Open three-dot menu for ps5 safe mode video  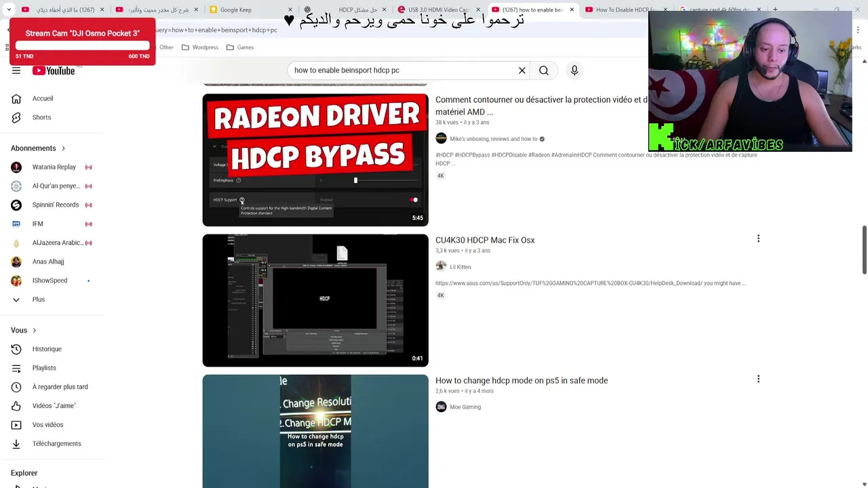click(x=758, y=379)
